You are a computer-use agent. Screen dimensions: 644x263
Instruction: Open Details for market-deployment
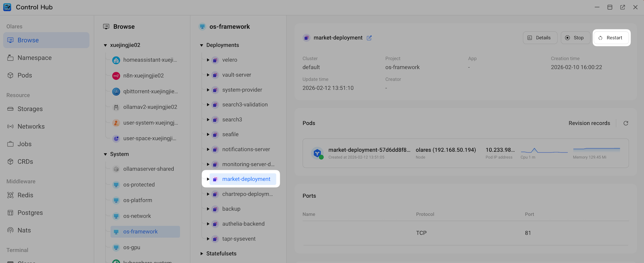click(x=539, y=38)
